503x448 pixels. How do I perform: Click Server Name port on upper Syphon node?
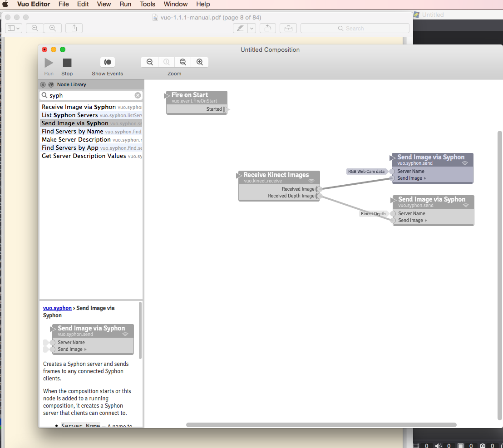tap(392, 172)
